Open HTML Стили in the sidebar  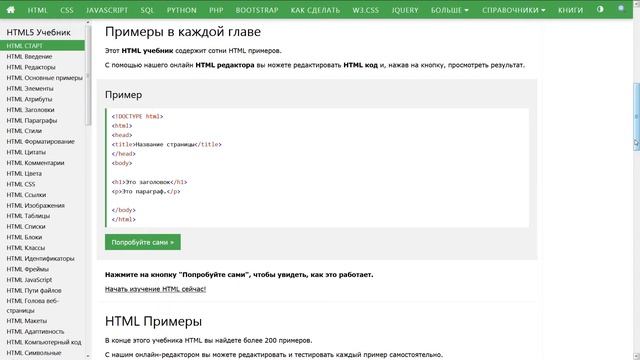(x=24, y=131)
